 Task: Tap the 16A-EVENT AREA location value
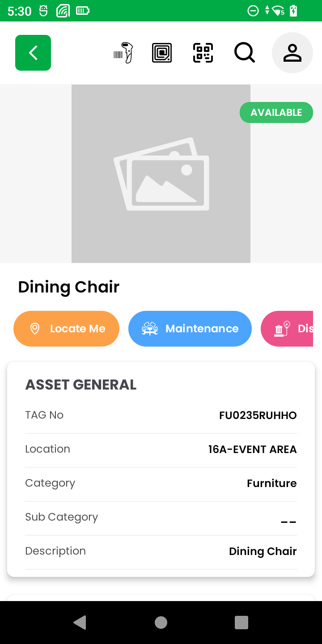tap(252, 449)
